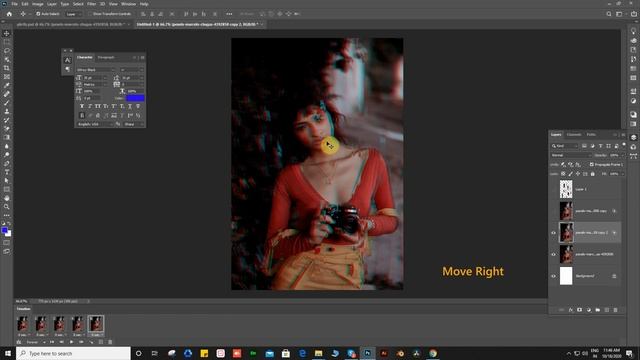Open Task View from the taskbar
The image size is (640, 360).
[x=155, y=353]
